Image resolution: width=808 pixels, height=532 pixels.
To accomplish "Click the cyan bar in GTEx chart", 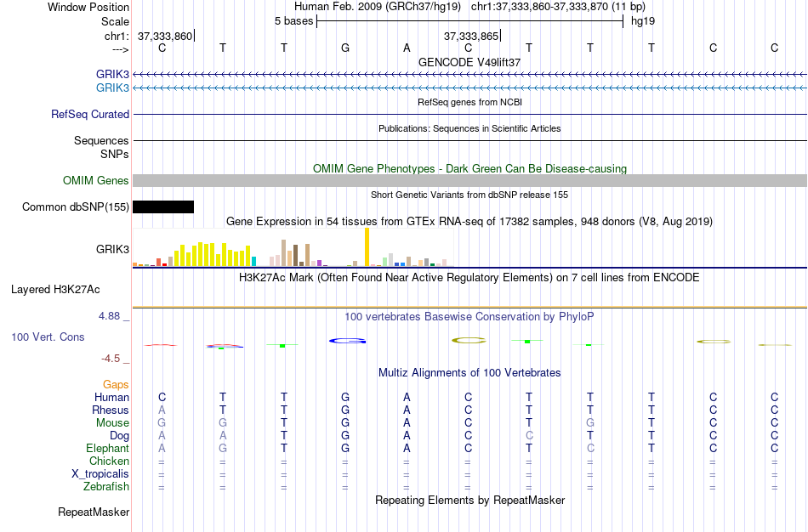I will pos(253,261).
